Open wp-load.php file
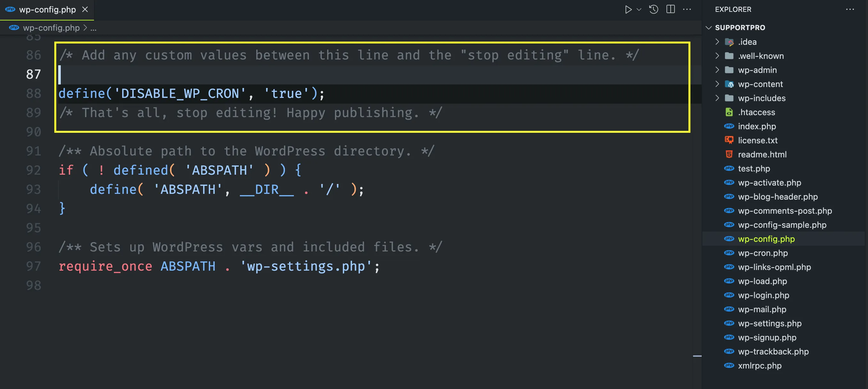 pos(762,281)
